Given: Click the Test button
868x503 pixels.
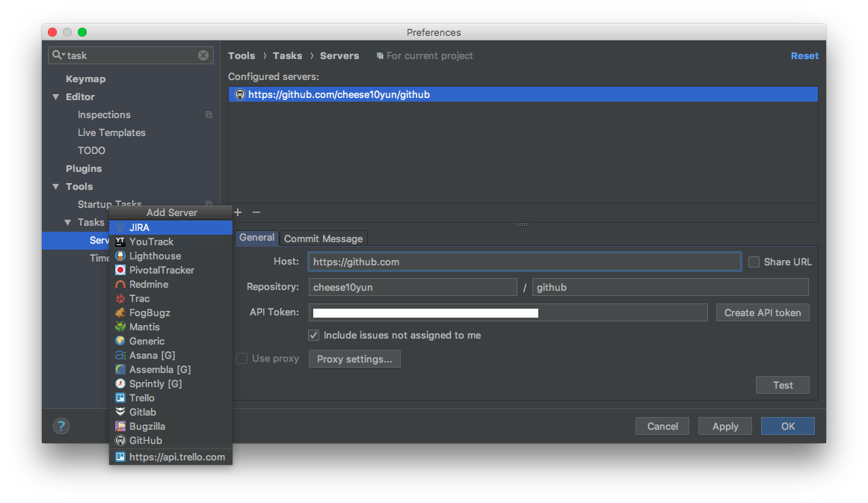Looking at the screenshot, I should [x=783, y=385].
